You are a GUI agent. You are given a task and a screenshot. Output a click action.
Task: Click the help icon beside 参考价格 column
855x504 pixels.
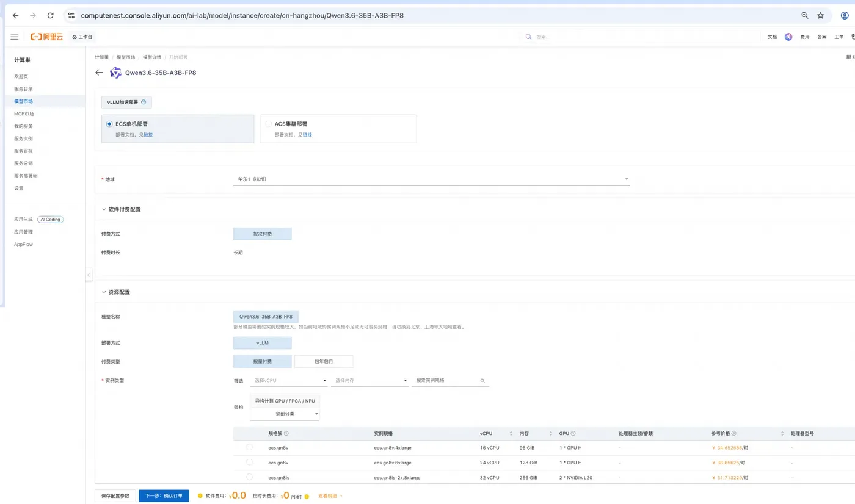733,433
